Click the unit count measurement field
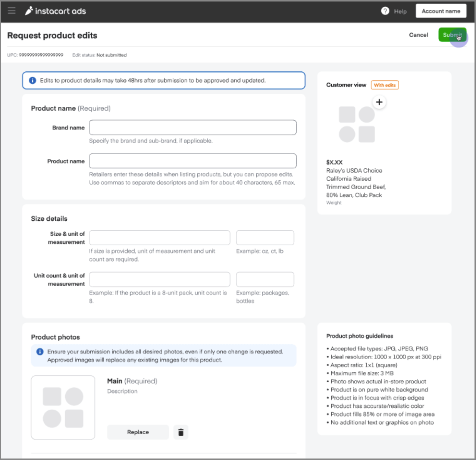 tap(265, 280)
